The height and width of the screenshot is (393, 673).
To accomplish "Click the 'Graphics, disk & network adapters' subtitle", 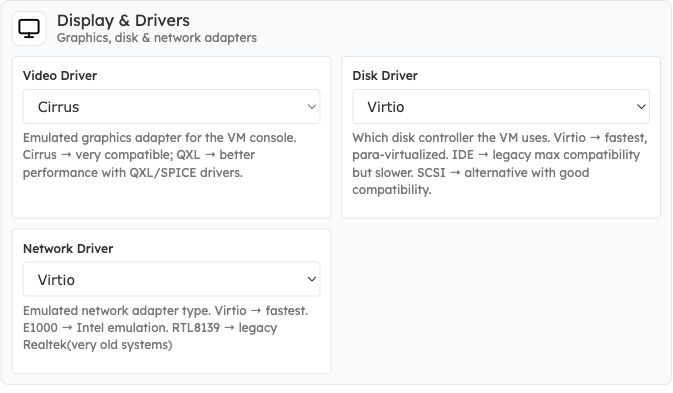I will coord(157,38).
